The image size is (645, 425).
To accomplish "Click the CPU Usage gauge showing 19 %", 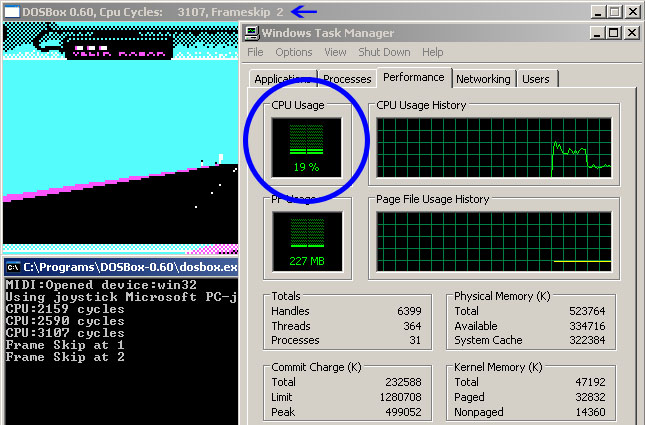I will 306,147.
